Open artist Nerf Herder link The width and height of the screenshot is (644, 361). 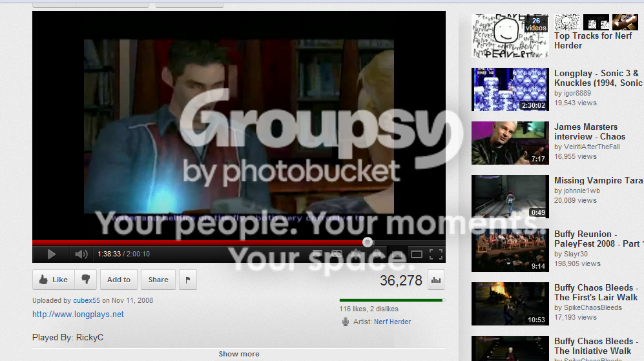[x=392, y=322]
